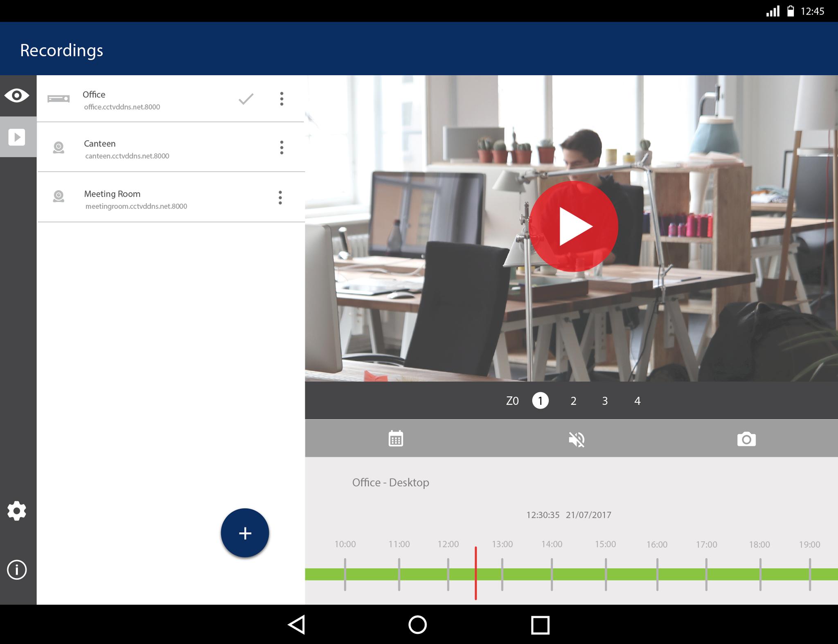Viewport: 838px width, 644px height.
Task: Click the office.cctvddns.net.8000 address
Action: (122, 107)
